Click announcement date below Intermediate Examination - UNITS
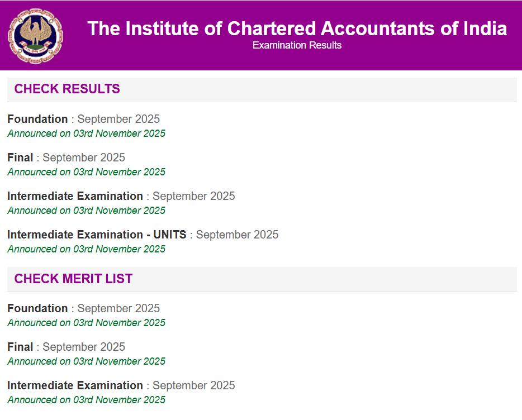Image resolution: width=522 pixels, height=420 pixels. pyautogui.click(x=86, y=249)
